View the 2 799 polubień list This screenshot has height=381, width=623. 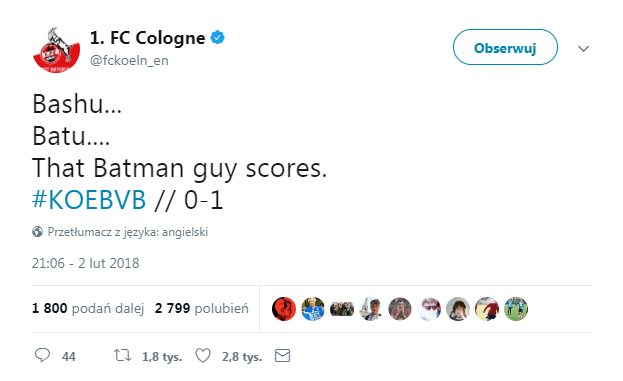coord(202,308)
